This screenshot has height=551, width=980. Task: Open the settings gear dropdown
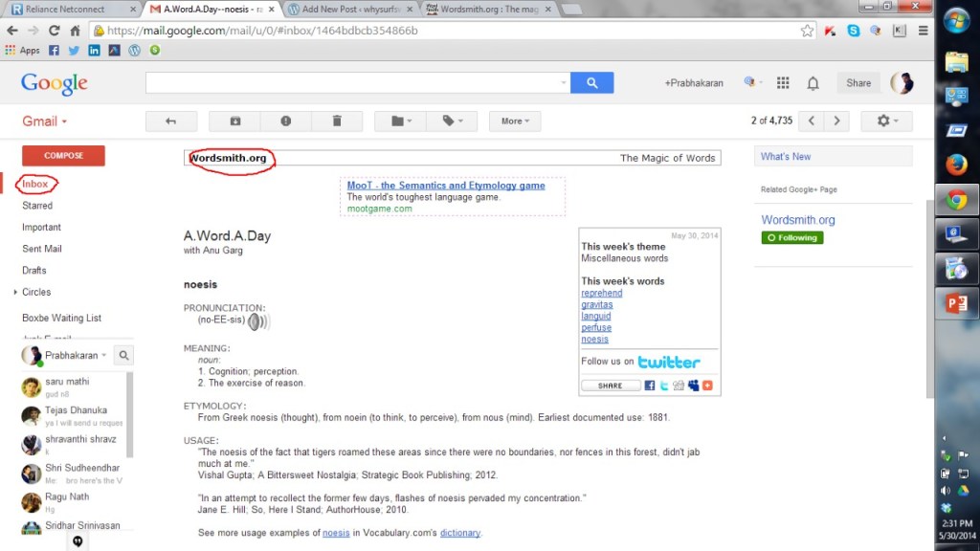[886, 121]
